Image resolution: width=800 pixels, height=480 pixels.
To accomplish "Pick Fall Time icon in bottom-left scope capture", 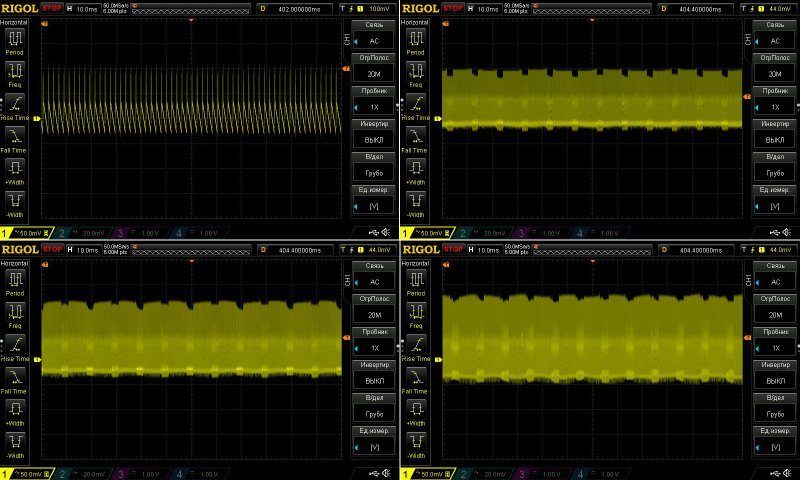I will click(x=15, y=377).
